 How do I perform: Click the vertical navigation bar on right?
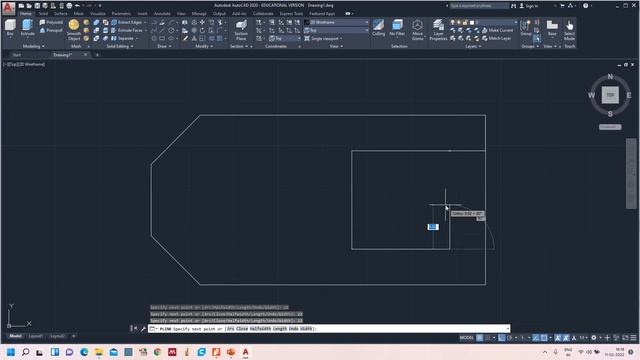point(631,173)
